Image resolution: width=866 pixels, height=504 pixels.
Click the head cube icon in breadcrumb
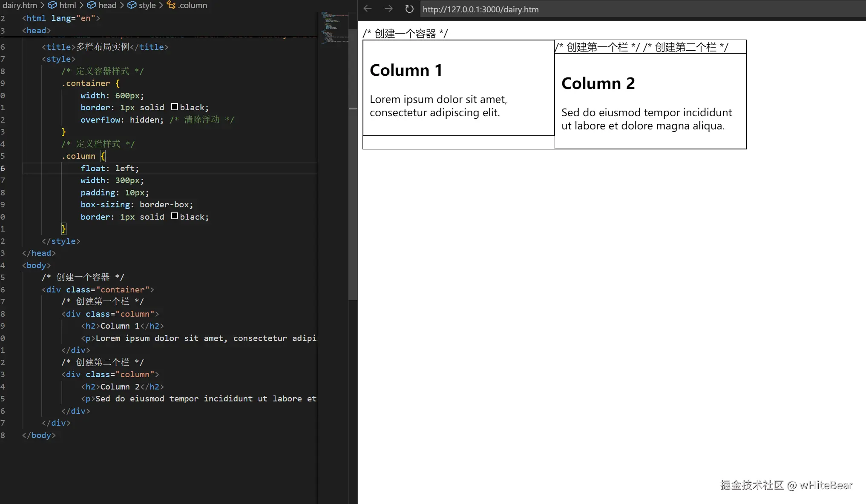[92, 5]
